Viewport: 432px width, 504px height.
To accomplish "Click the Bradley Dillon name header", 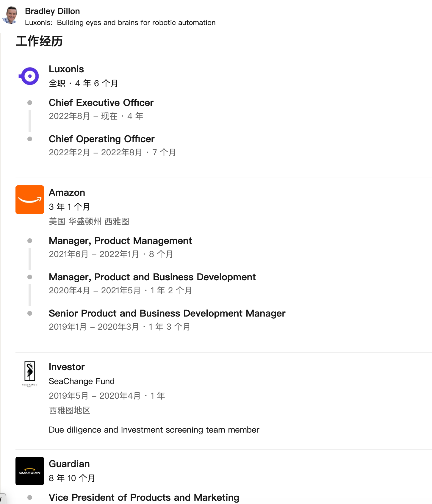I will 52,11.
